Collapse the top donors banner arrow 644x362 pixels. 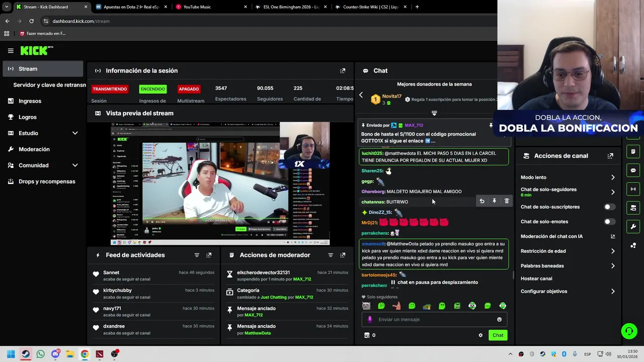[434, 113]
